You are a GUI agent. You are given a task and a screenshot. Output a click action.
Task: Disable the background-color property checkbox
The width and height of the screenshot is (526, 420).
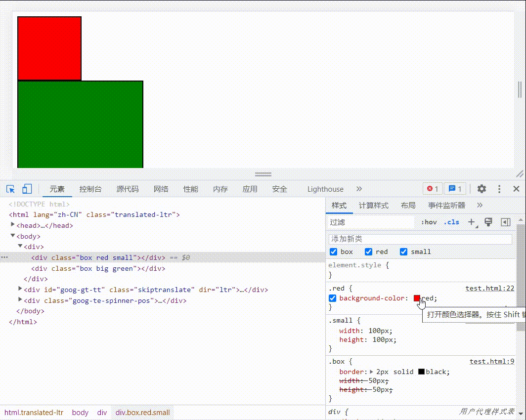pyautogui.click(x=332, y=298)
